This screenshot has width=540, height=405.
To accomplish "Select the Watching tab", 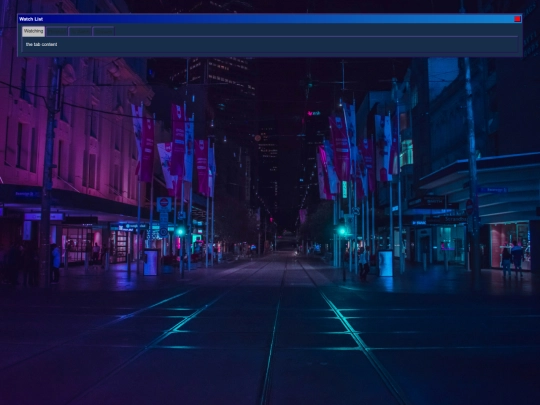I will (33, 31).
